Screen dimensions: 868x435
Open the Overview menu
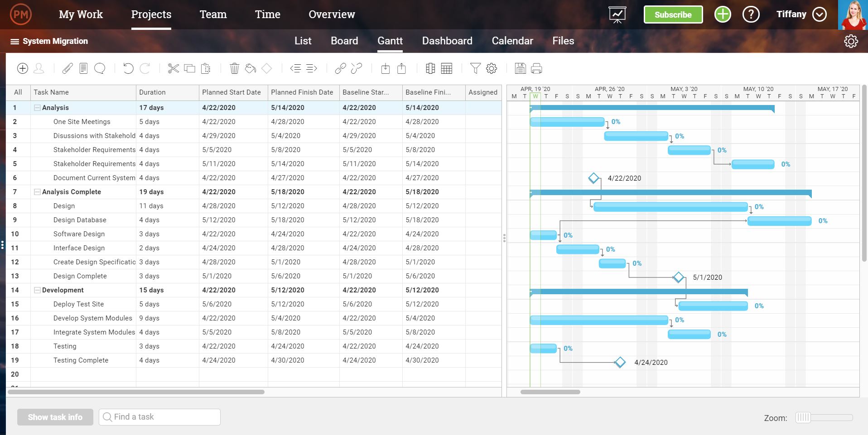coord(332,14)
